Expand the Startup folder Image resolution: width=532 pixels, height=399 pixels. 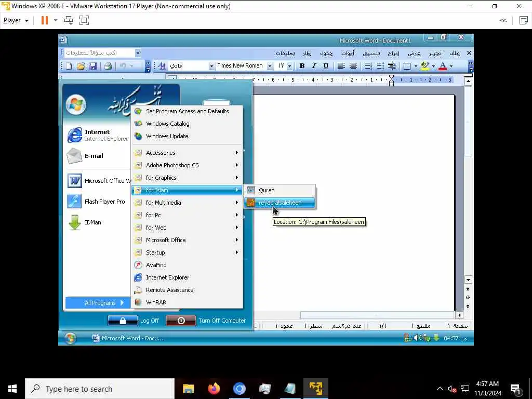(x=187, y=252)
